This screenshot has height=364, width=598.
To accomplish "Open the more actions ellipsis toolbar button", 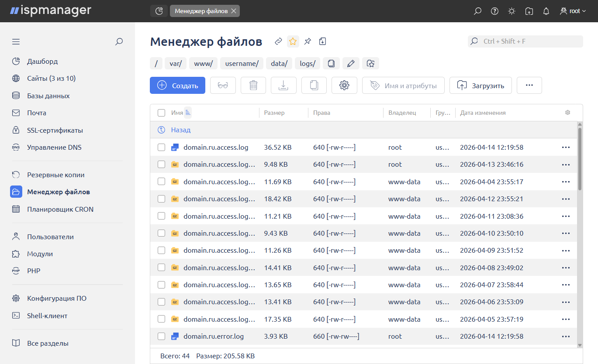I will 529,86.
